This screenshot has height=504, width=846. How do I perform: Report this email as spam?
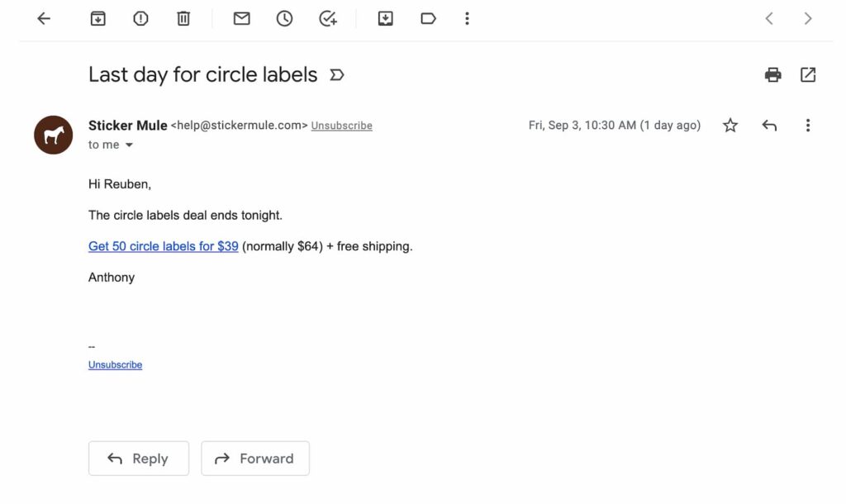[140, 18]
